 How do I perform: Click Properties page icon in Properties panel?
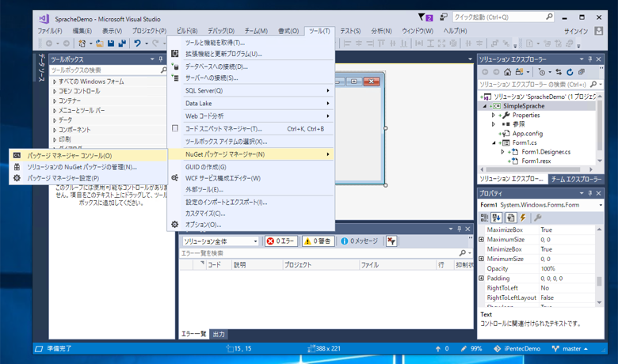pyautogui.click(x=511, y=218)
